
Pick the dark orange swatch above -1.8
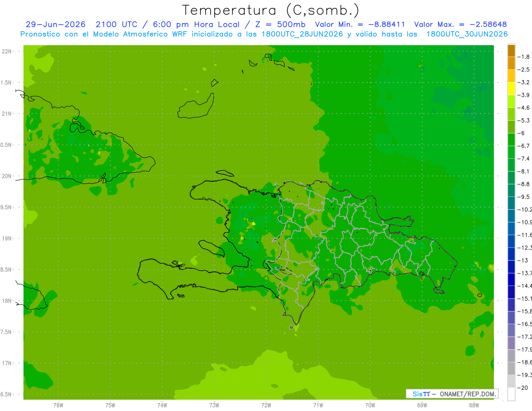tap(511, 51)
